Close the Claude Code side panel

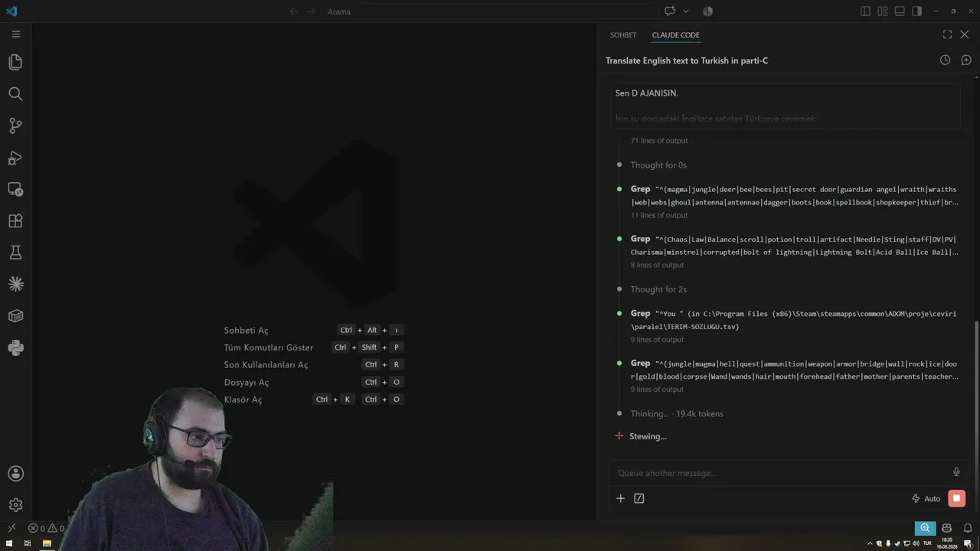(965, 34)
